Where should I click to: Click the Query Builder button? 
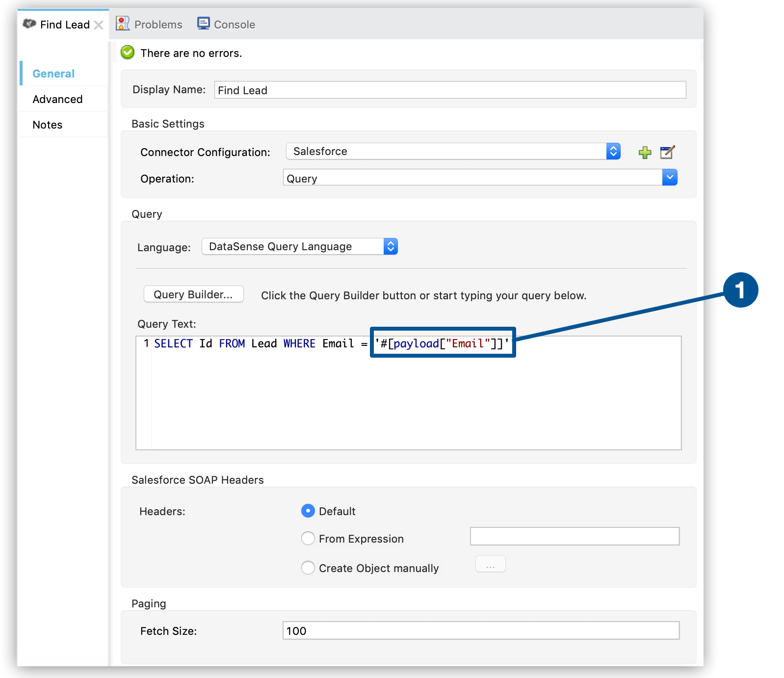tap(193, 294)
